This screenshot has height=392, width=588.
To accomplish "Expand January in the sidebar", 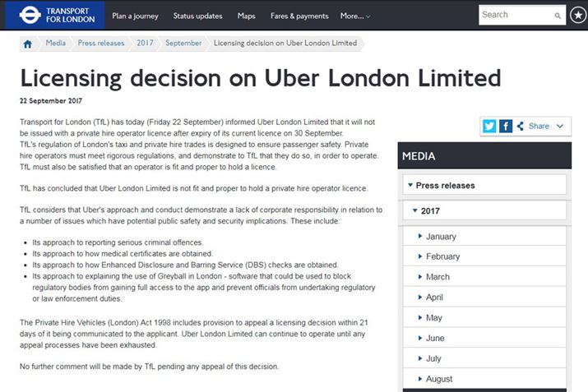I will (x=441, y=237).
